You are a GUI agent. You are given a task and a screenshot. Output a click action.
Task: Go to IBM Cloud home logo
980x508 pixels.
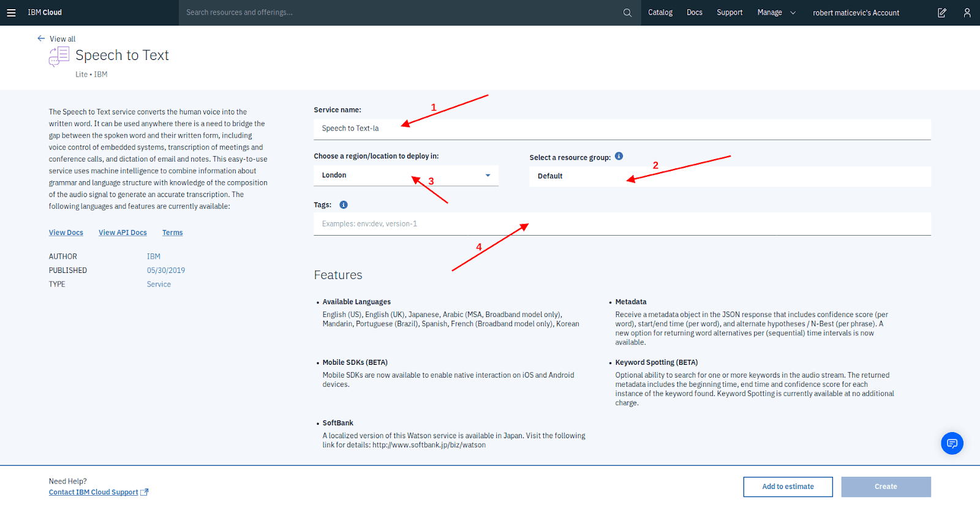(x=45, y=13)
